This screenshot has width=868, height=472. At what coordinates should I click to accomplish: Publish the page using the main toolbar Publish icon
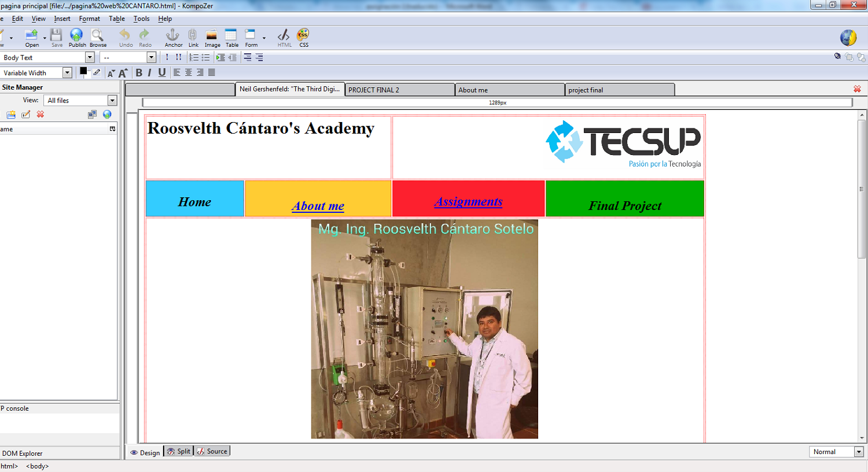[77, 38]
